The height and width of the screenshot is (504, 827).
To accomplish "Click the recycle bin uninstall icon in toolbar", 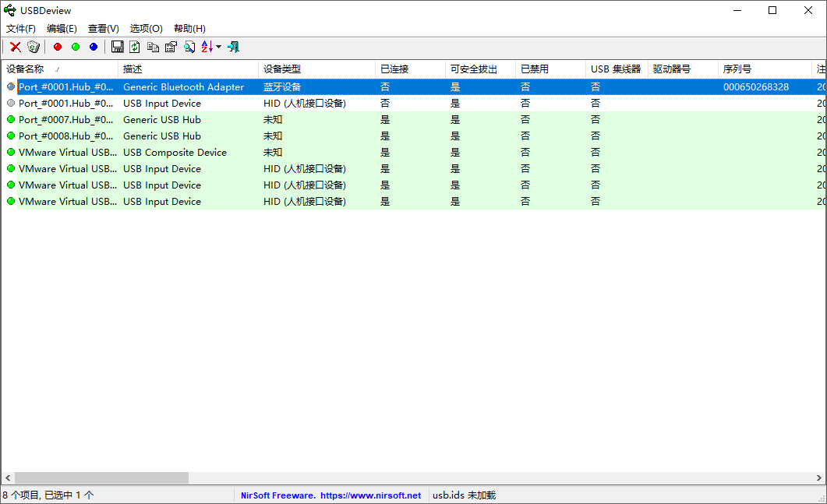I will 34,48.
